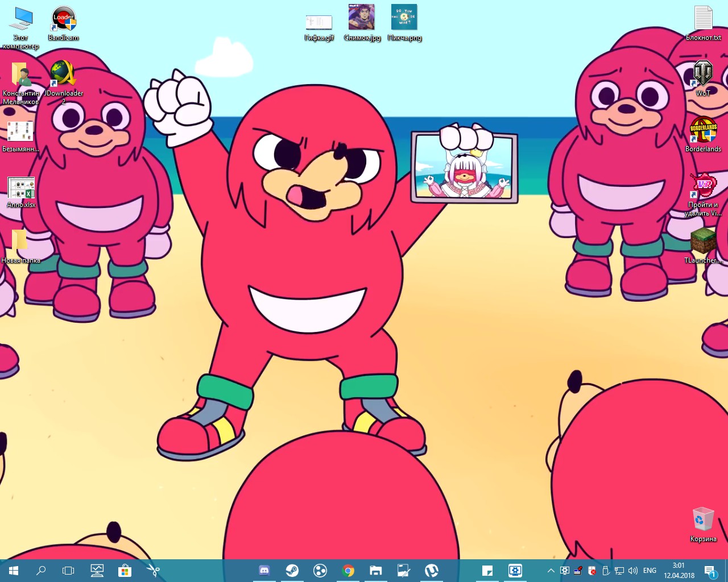Select the TLauncher Minecraft icon
The height and width of the screenshot is (582, 728).
[x=703, y=244]
